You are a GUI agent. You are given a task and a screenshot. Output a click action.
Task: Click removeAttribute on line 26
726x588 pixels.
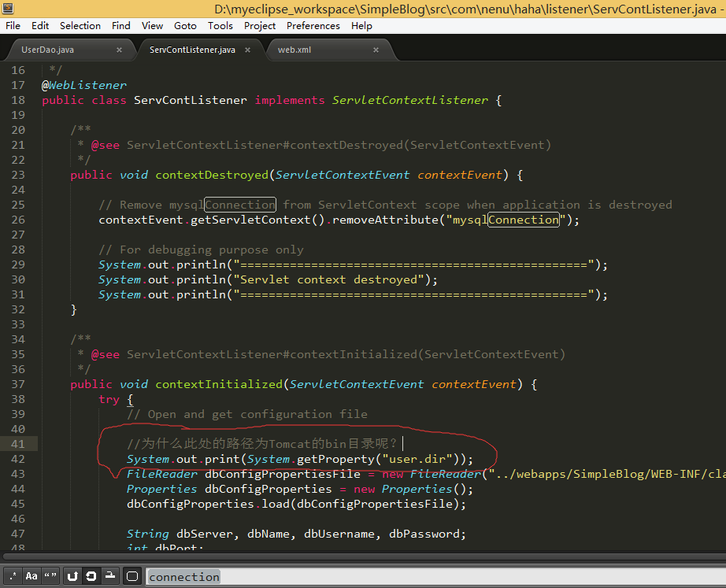pos(385,220)
